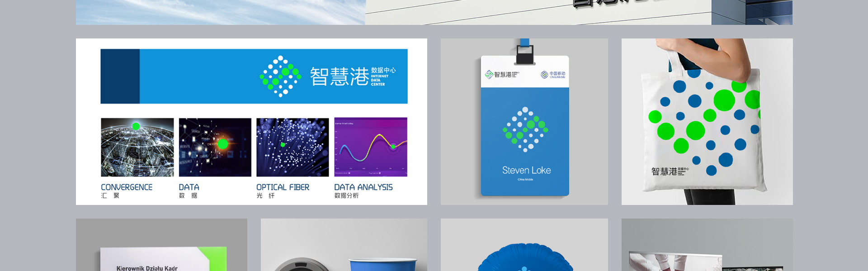The width and height of the screenshot is (868, 271).
Task: Click the logo text on tote bag
Action: point(670,171)
